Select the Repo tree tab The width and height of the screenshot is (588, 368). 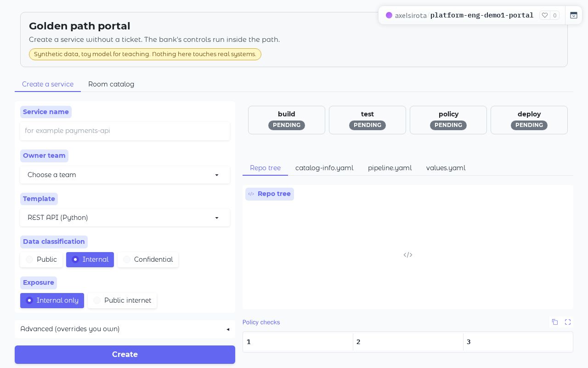265,168
